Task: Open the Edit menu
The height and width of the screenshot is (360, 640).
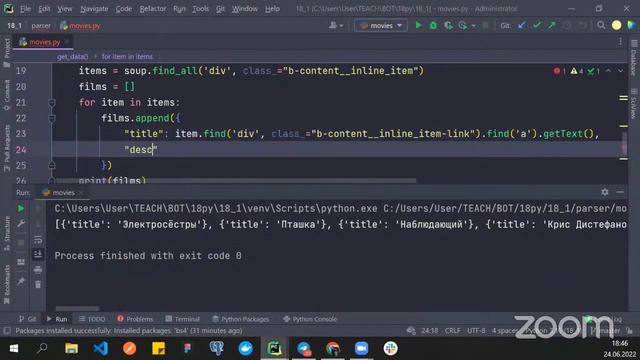Action: pyautogui.click(x=44, y=9)
